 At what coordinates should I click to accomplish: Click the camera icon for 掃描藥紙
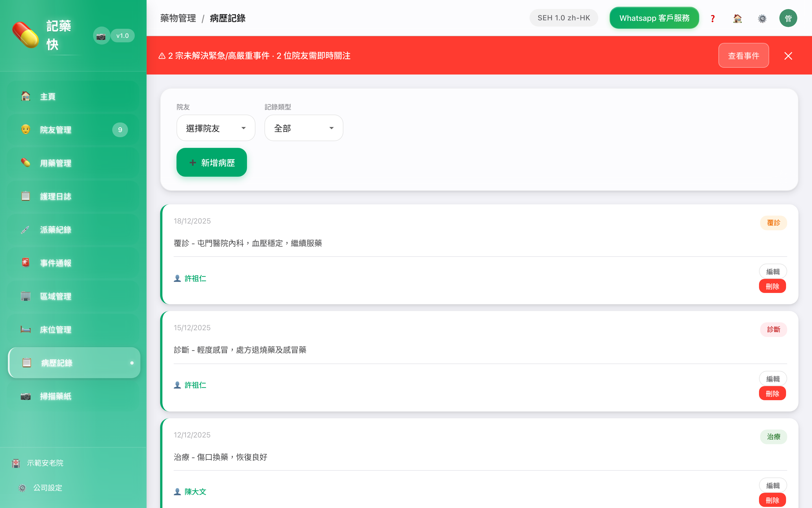click(25, 396)
